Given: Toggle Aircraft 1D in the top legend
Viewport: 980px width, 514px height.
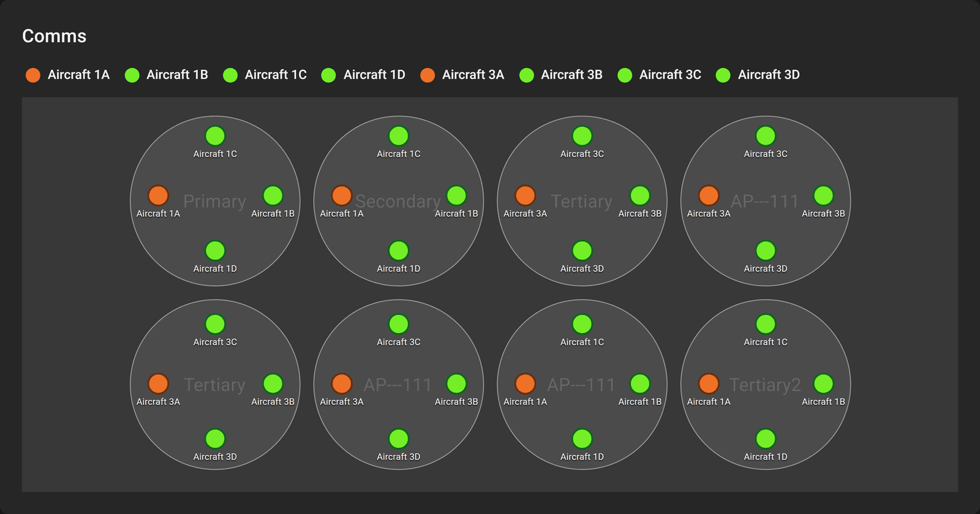Looking at the screenshot, I should click(364, 75).
